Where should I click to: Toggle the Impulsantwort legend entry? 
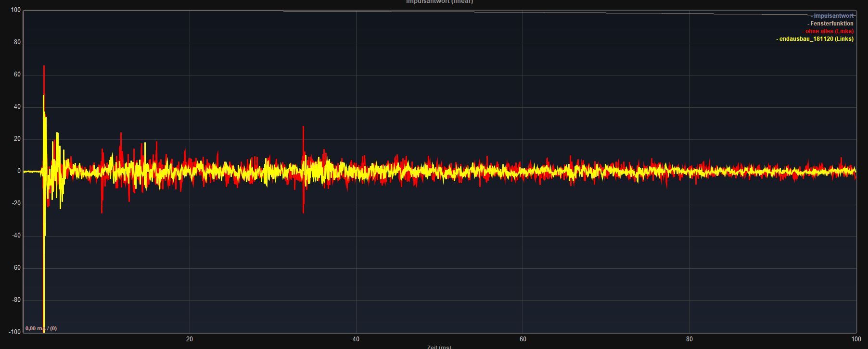point(833,16)
